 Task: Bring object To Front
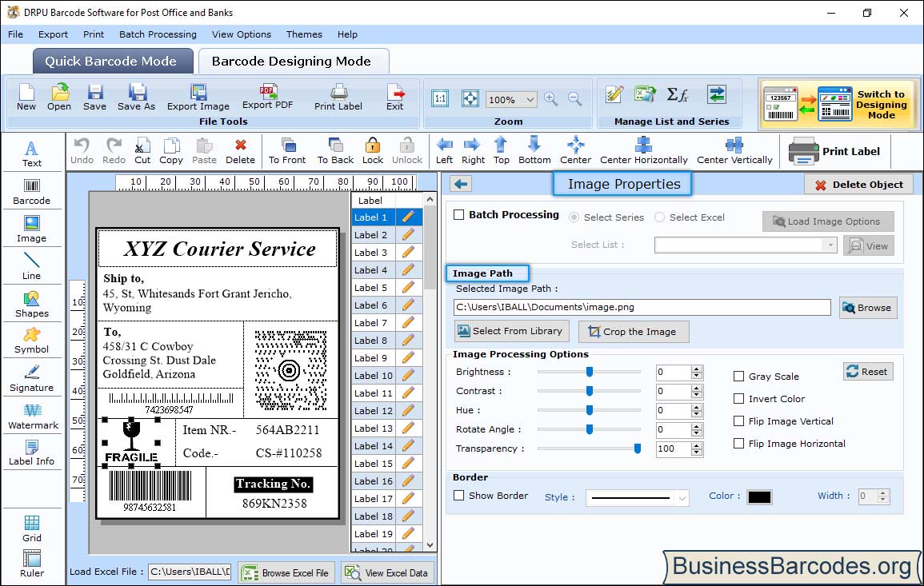287,151
